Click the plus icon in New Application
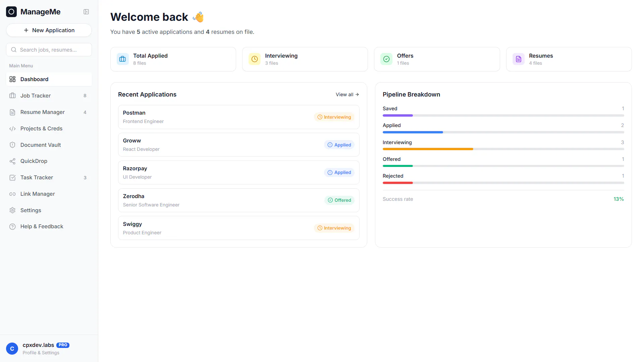Viewport: 644px width, 362px height. pyautogui.click(x=26, y=30)
